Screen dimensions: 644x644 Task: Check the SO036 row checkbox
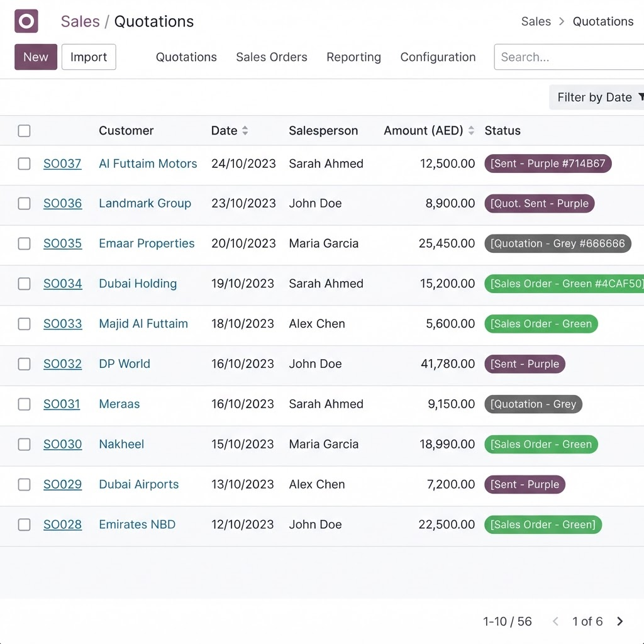coord(25,203)
